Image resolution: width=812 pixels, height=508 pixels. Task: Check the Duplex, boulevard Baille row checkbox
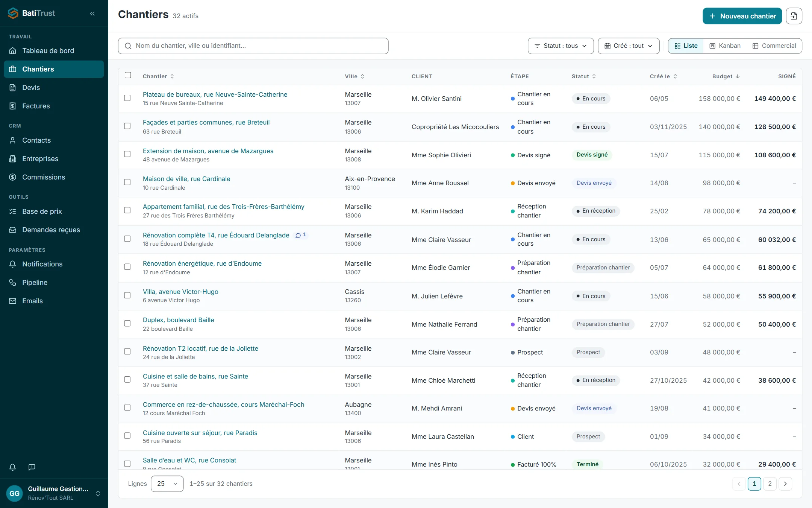pyautogui.click(x=127, y=324)
